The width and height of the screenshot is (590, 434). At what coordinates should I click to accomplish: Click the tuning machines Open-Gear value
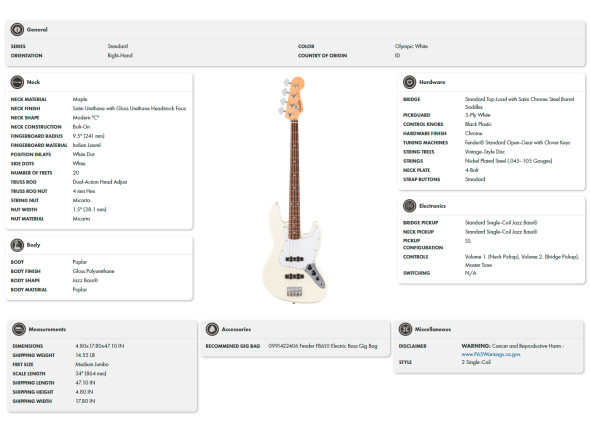517,143
